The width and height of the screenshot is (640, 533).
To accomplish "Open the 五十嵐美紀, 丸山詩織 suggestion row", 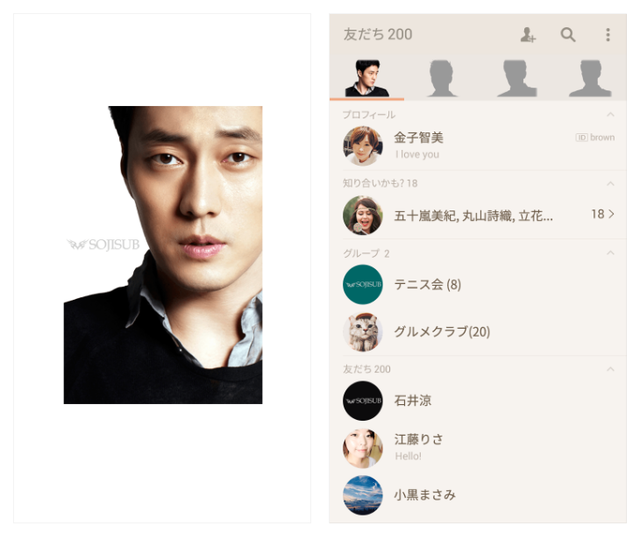I will 478,215.
